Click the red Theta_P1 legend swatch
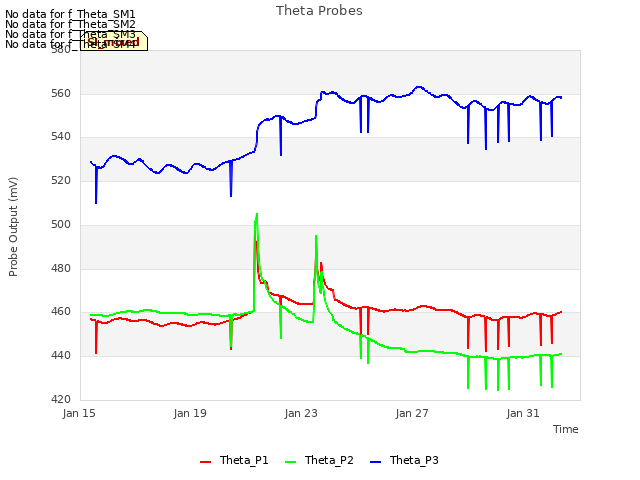This screenshot has height=480, width=640. [x=205, y=462]
